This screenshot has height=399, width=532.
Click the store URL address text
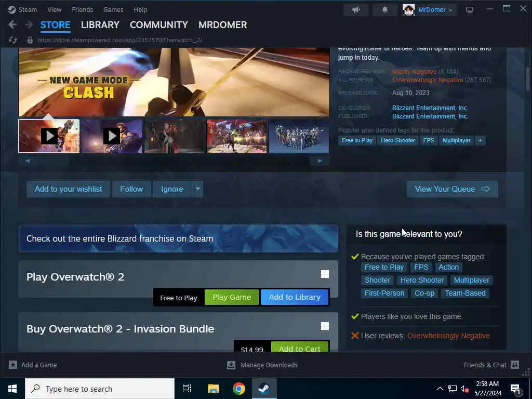click(x=120, y=40)
